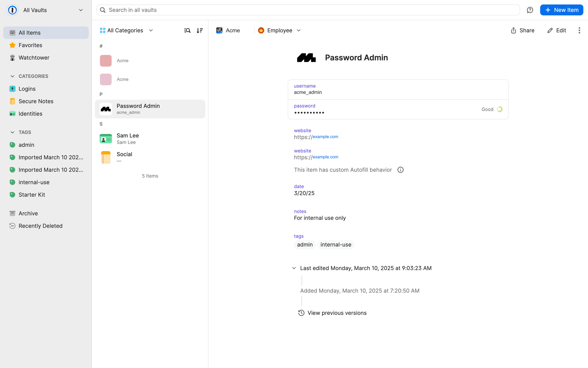Click the internal-use tag chip in details
The image size is (588, 368).
[x=336, y=245]
